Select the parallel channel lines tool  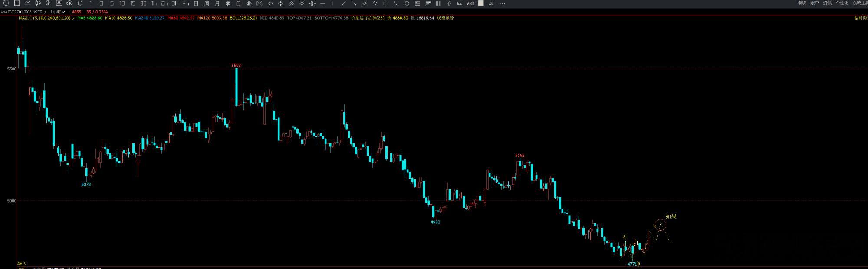click(365, 3)
